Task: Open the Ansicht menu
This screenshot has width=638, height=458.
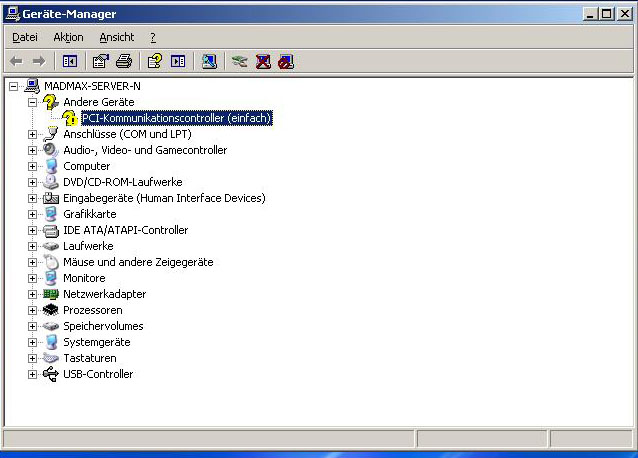Action: point(117,37)
